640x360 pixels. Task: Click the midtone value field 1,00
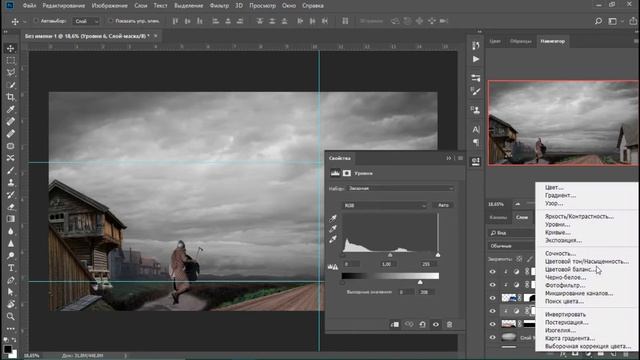pyautogui.click(x=386, y=264)
